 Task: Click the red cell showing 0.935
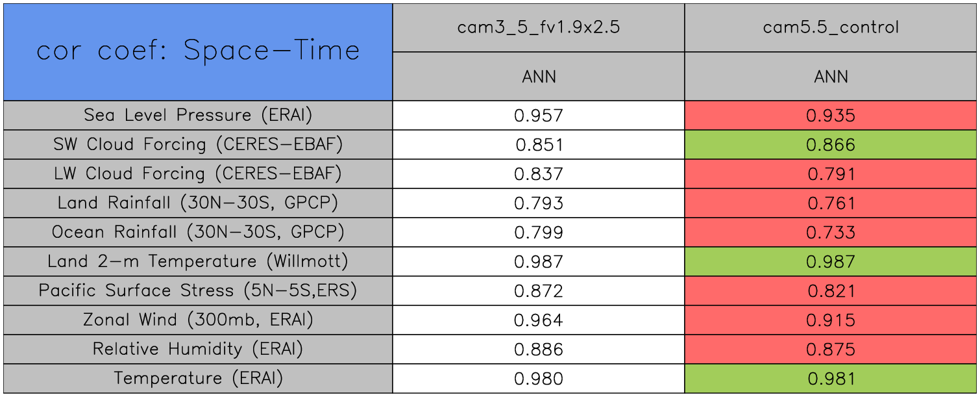831,116
